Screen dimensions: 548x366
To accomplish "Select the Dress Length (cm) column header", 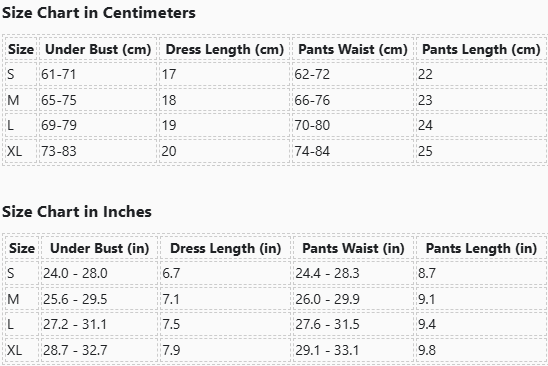I will point(224,50).
